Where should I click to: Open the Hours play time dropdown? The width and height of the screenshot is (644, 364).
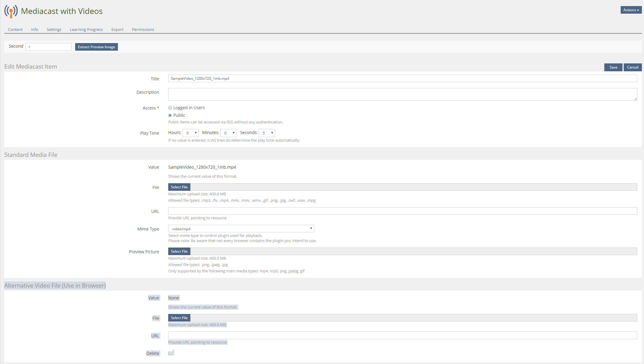click(191, 133)
